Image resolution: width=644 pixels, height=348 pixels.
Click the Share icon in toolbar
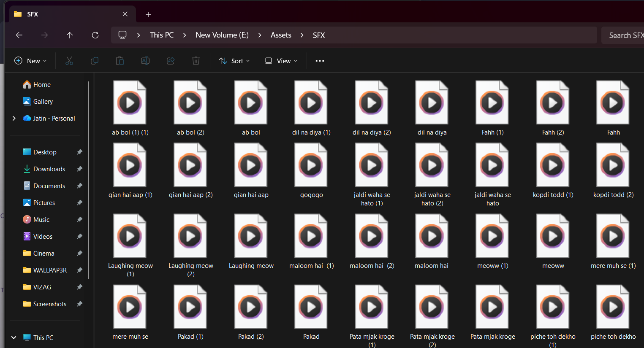point(171,61)
